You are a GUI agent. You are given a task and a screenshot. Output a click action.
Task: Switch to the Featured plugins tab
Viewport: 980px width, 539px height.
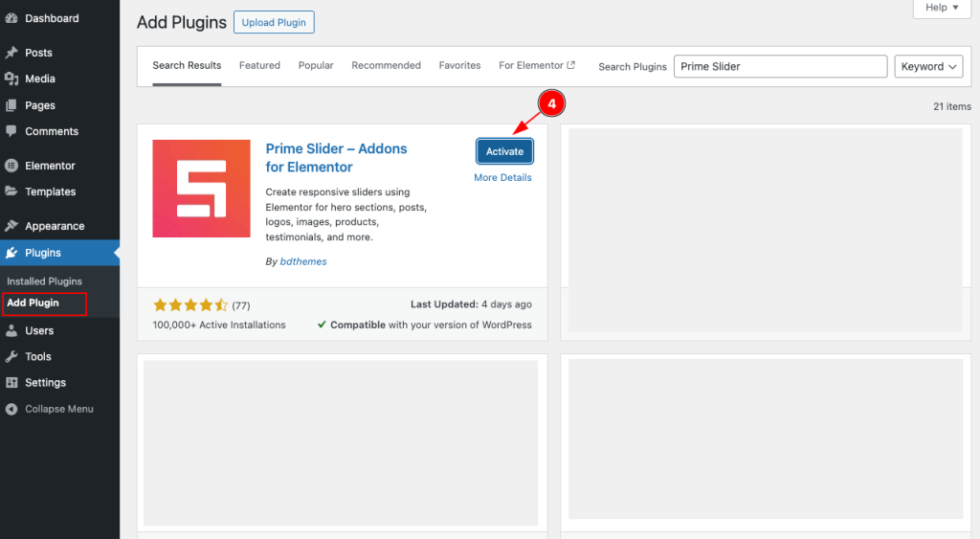click(x=259, y=66)
